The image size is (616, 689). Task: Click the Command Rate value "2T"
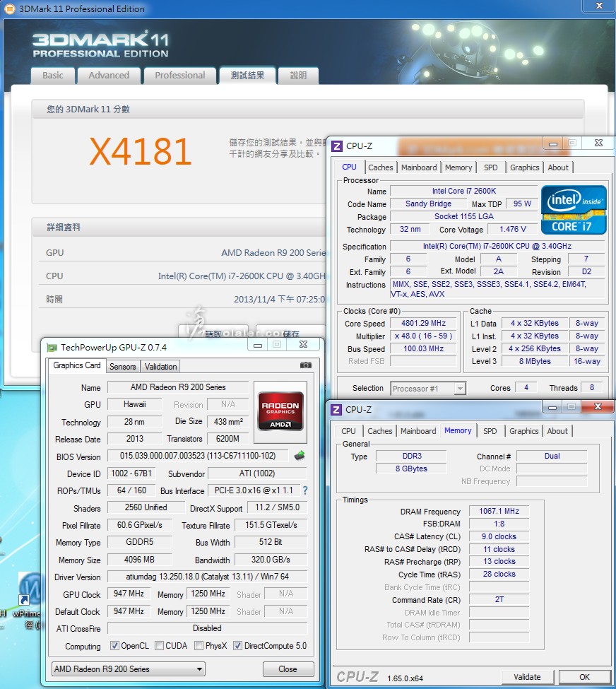click(x=499, y=599)
